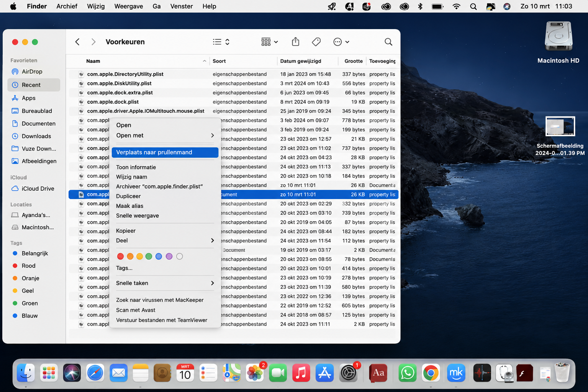Go forward with the Finder forward arrow
Viewport: 588px width, 392px height.
(x=93, y=42)
